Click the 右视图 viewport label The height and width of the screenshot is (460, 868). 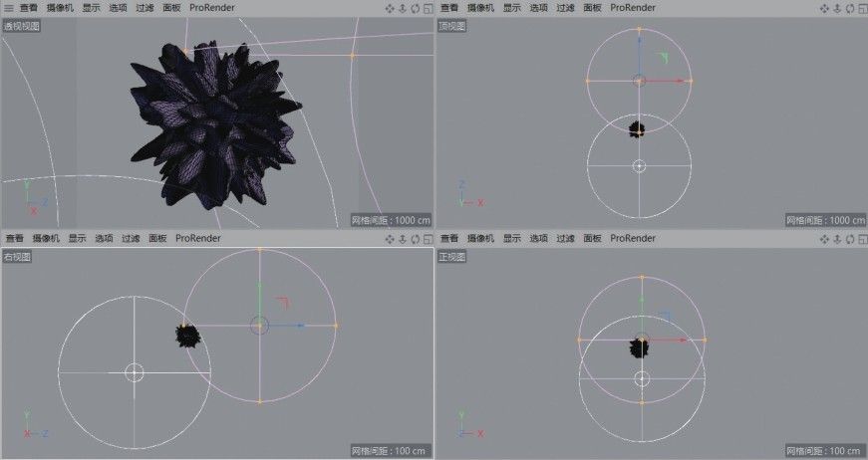click(x=17, y=257)
